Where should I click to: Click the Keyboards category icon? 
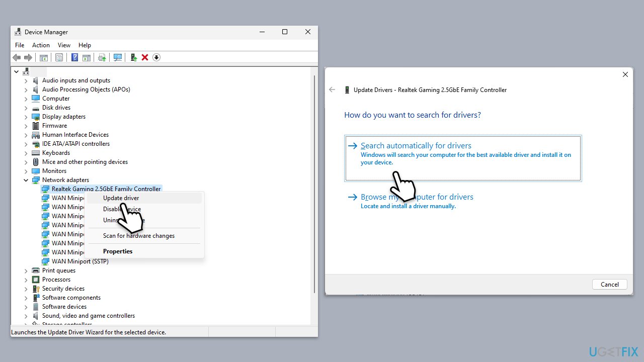(36, 153)
